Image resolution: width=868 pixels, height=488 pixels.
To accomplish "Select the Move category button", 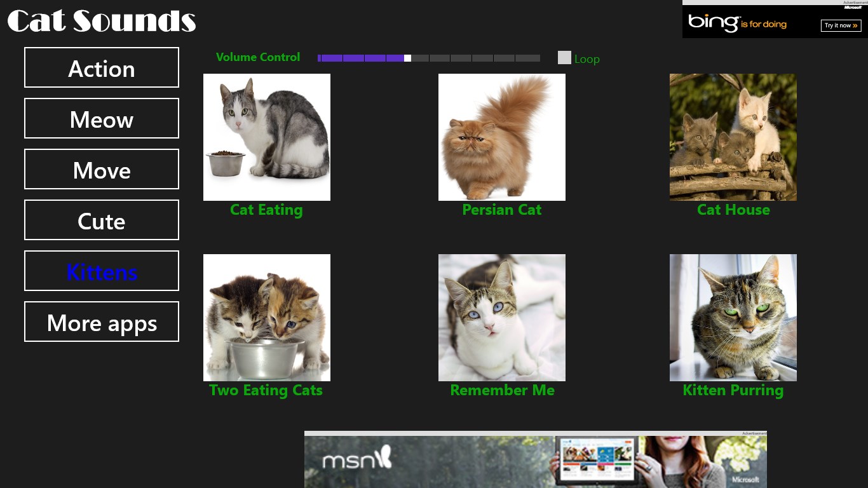I will [102, 169].
